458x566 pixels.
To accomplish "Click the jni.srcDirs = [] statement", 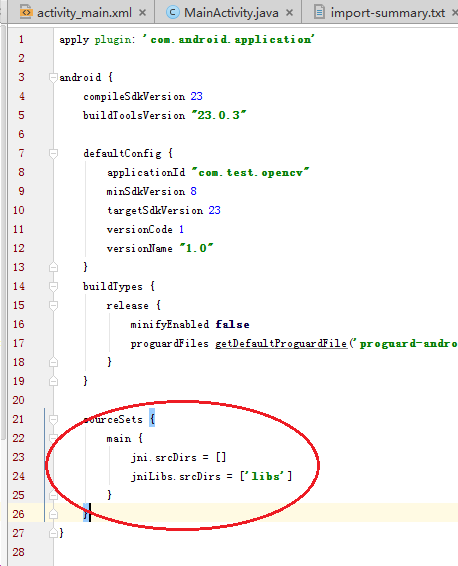I will click(179, 458).
